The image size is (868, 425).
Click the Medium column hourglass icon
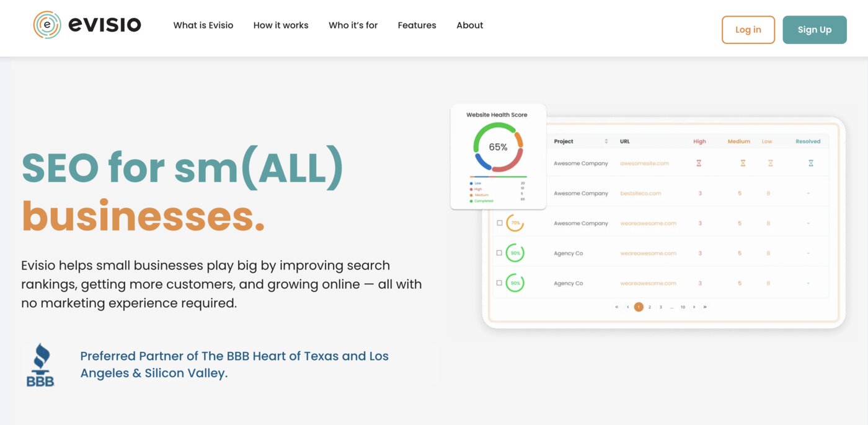click(742, 163)
